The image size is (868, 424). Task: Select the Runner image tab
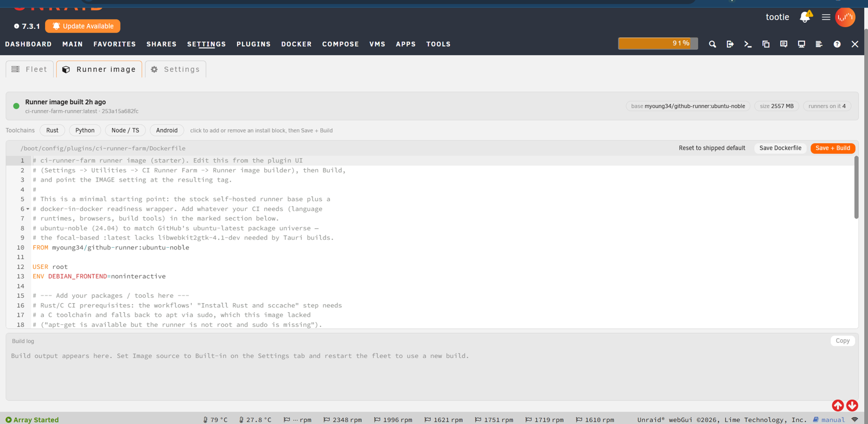[99, 69]
